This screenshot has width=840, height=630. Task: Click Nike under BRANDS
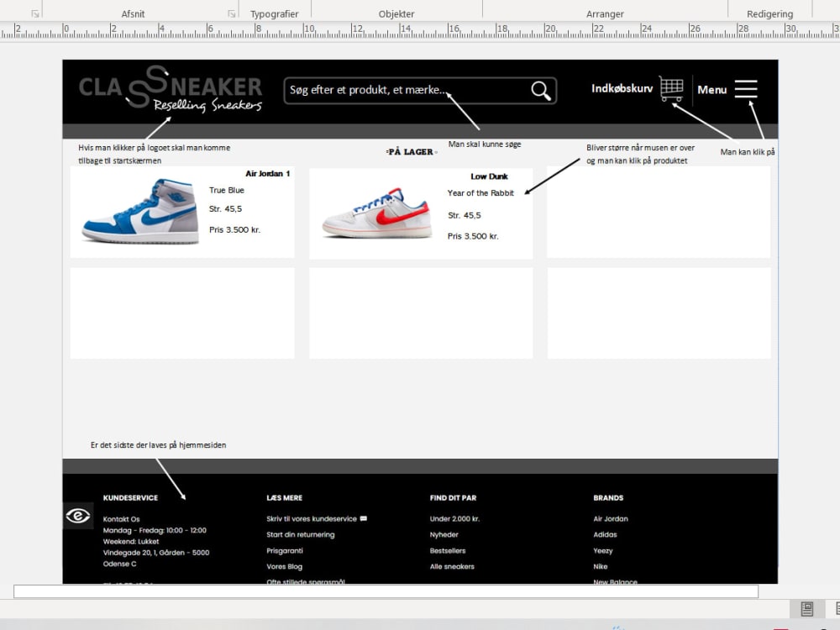tap(600, 567)
